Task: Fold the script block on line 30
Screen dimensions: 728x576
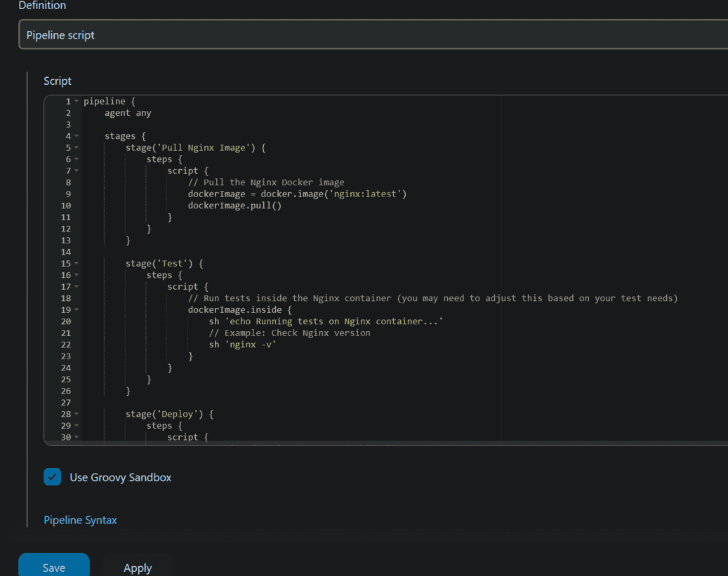Action: [x=77, y=437]
